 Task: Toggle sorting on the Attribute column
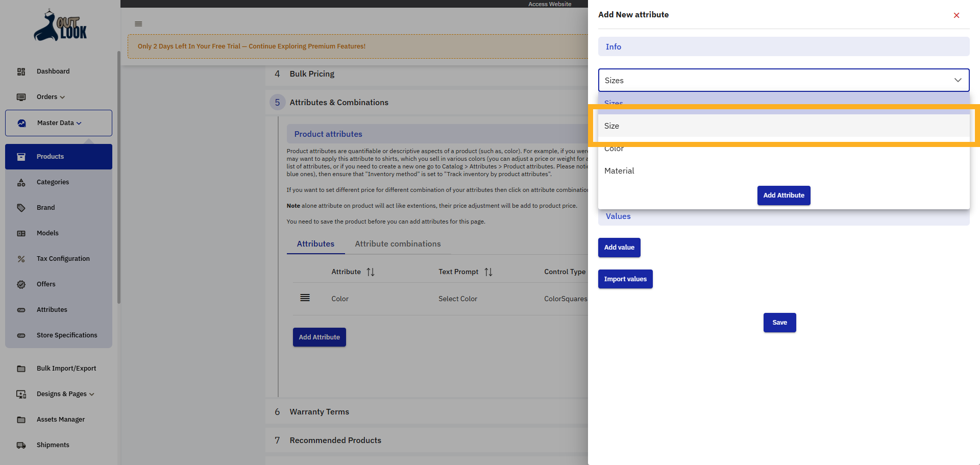click(x=371, y=272)
